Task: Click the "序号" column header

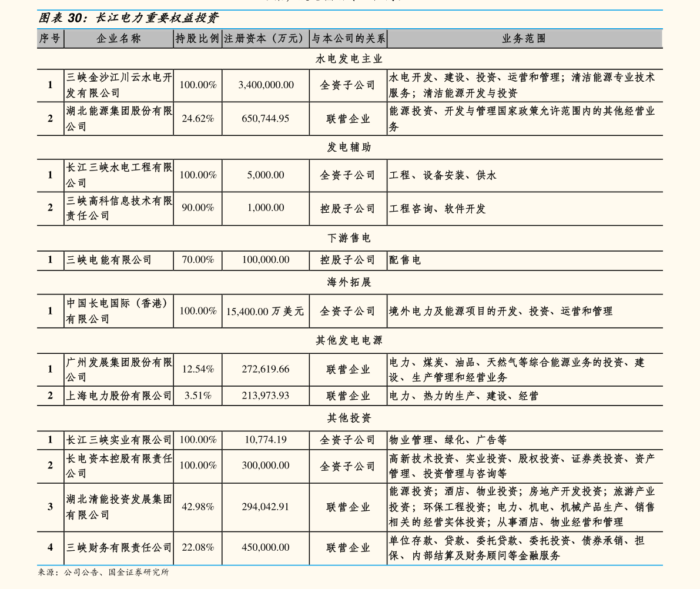Action: coord(49,38)
